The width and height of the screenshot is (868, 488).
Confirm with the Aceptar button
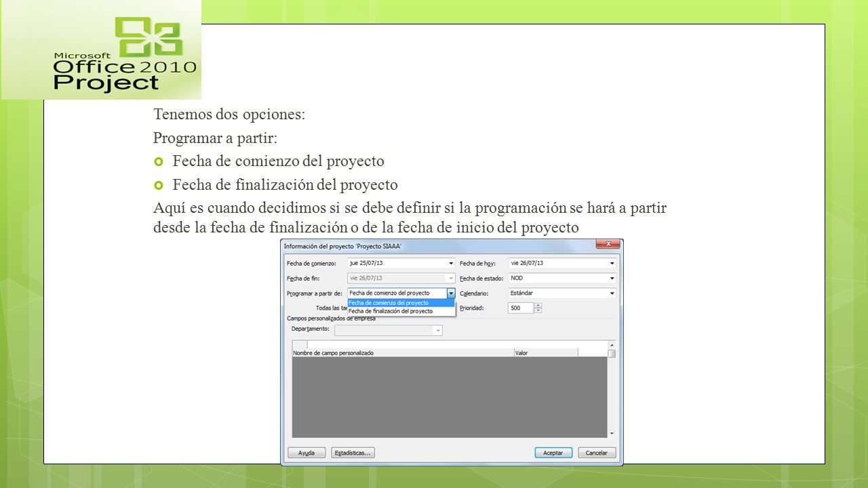tap(553, 453)
